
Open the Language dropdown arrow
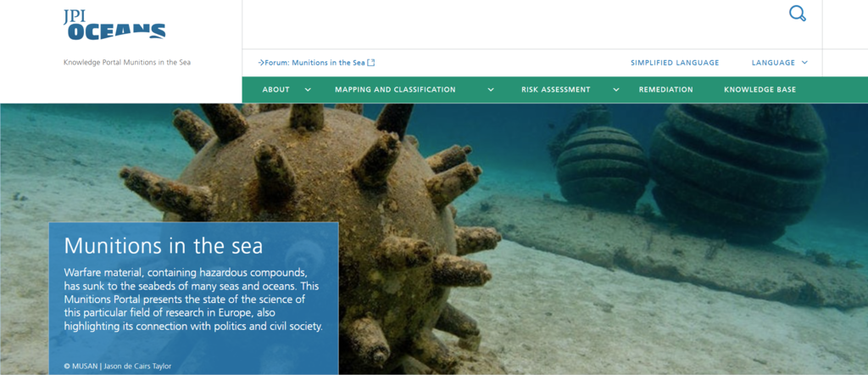coord(804,63)
